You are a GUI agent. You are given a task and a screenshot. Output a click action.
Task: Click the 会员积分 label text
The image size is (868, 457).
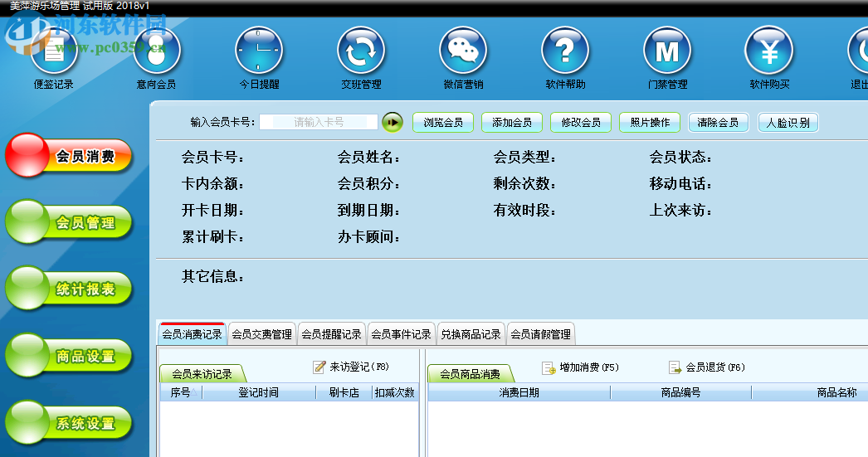368,183
